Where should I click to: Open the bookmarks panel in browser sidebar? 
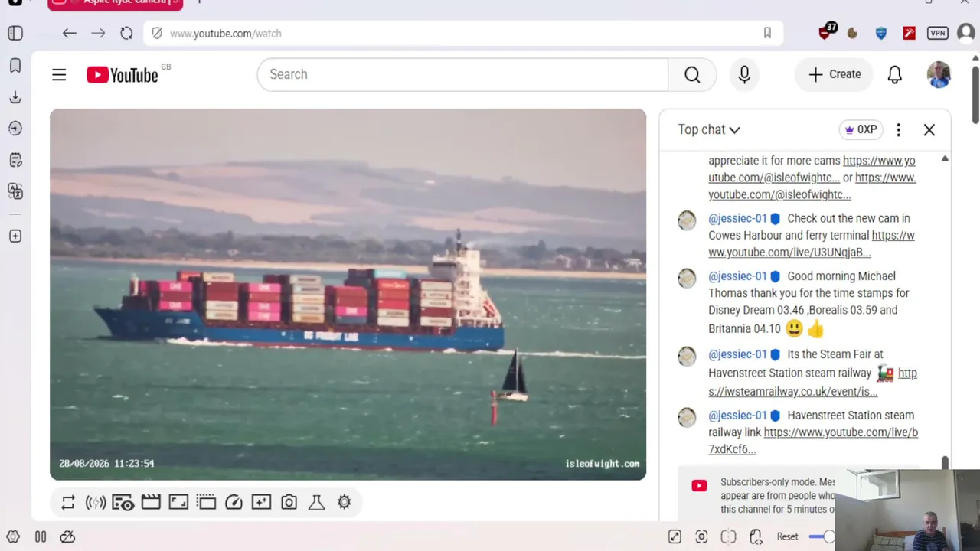pos(15,66)
